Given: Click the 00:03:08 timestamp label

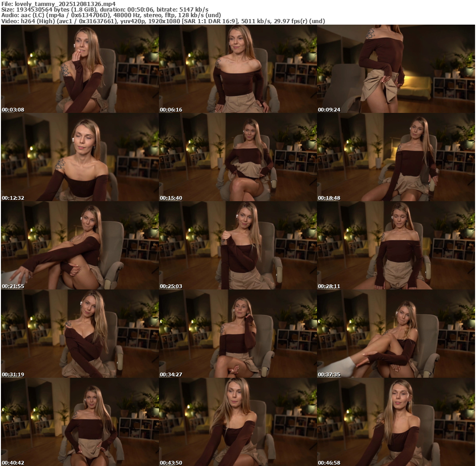Looking at the screenshot, I should pos(13,110).
